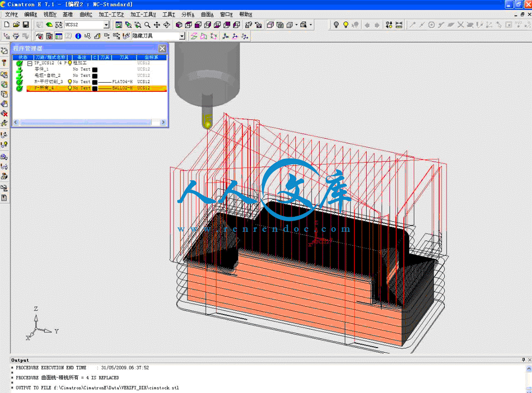Click Program Manager horizontal scrollbar thumb
Viewport: 532px width, 393px height.
[85, 122]
